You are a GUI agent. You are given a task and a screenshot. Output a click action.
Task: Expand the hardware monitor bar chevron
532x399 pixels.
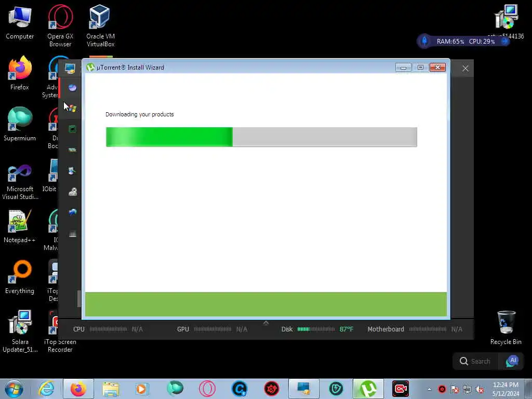point(266,323)
